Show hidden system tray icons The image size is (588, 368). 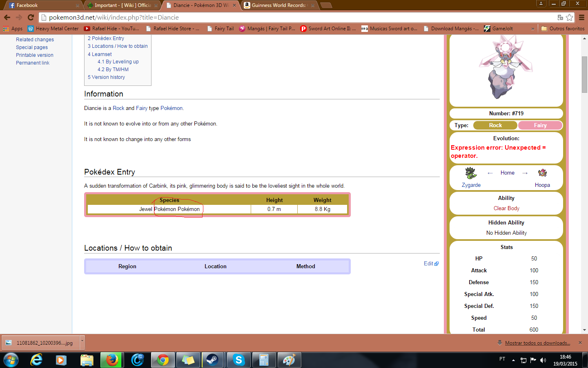513,360
